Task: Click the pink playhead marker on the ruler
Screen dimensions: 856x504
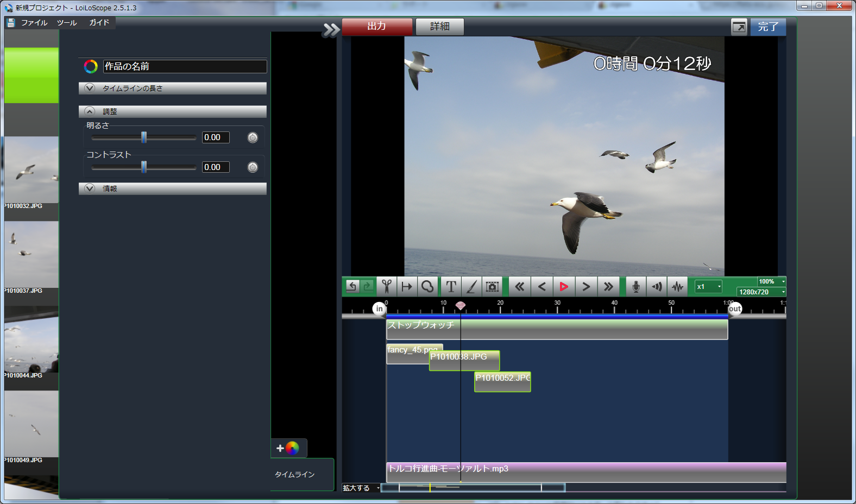Action: click(x=461, y=306)
